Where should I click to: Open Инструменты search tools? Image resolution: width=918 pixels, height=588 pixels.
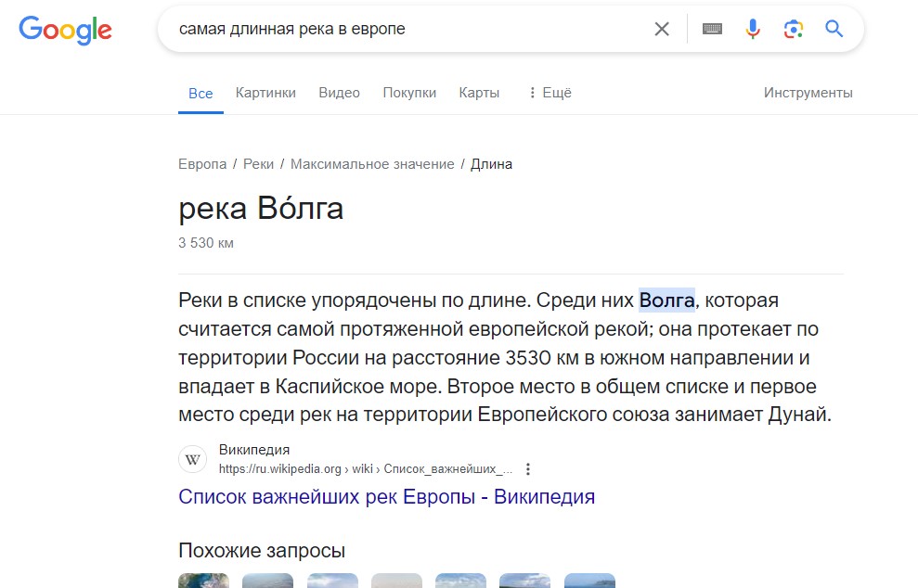pyautogui.click(x=808, y=93)
